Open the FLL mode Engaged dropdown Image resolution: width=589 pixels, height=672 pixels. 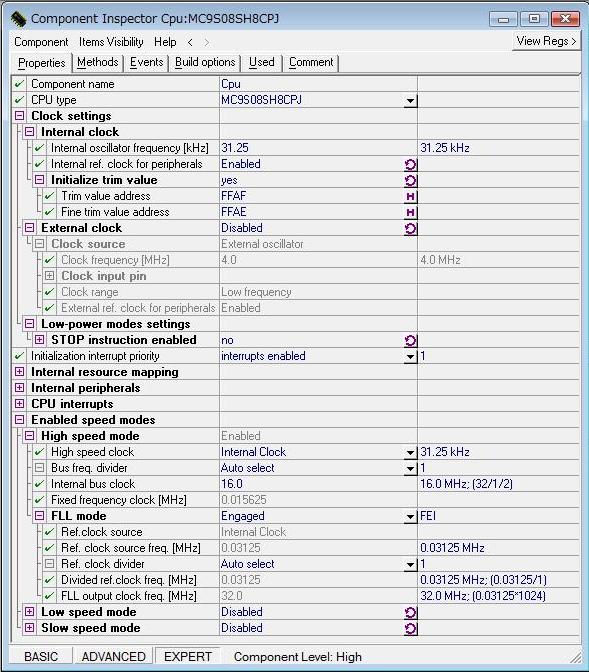pyautogui.click(x=410, y=517)
